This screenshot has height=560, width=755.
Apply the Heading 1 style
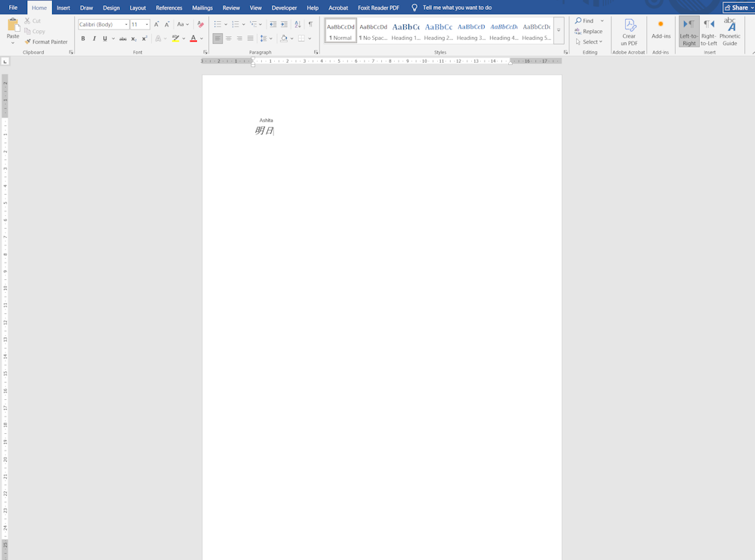(x=406, y=31)
